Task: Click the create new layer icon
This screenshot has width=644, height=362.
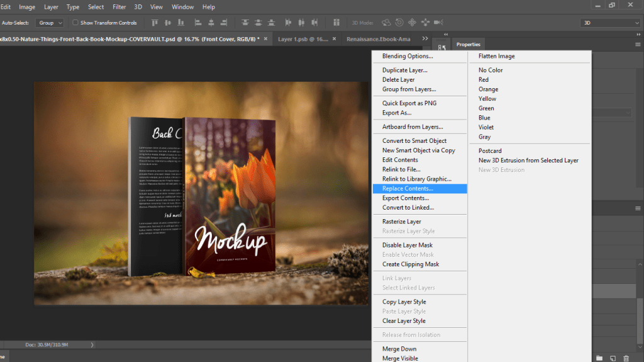Action: [613, 358]
